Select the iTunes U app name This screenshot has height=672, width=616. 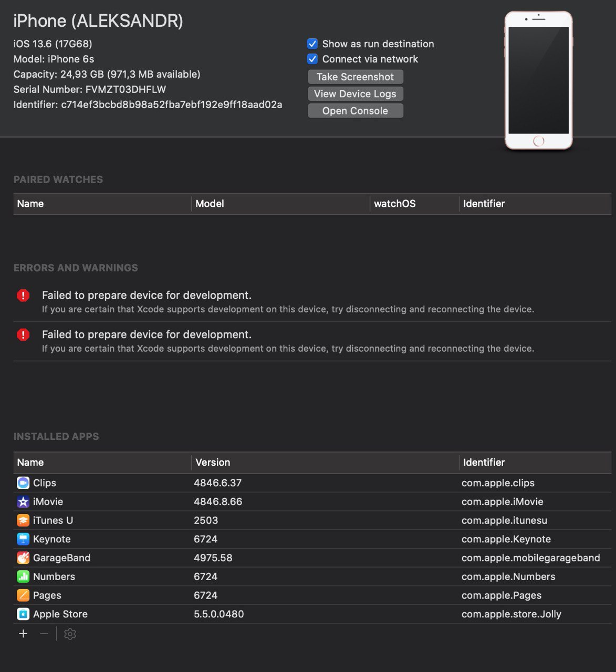tap(53, 520)
